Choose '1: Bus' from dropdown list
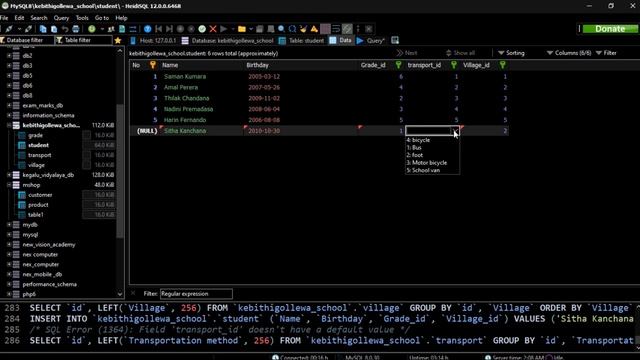The height and width of the screenshot is (360, 640). point(432,148)
